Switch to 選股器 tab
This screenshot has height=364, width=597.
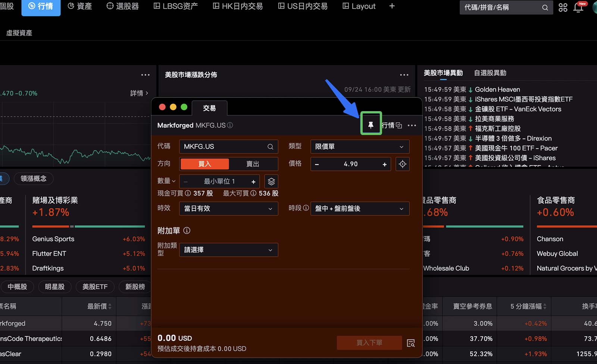(123, 6)
